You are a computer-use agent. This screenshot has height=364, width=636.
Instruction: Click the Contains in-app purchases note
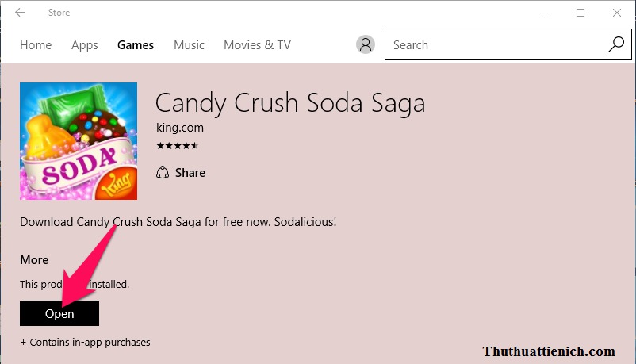(x=86, y=343)
